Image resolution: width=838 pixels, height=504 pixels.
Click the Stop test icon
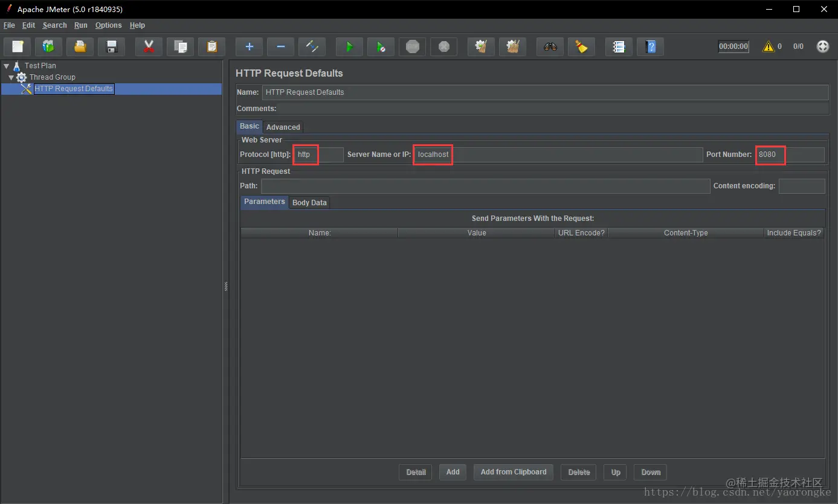[412, 46]
